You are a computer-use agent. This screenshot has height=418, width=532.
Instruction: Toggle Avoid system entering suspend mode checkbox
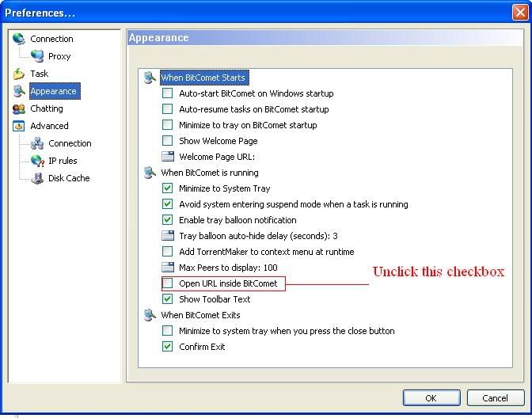click(167, 204)
